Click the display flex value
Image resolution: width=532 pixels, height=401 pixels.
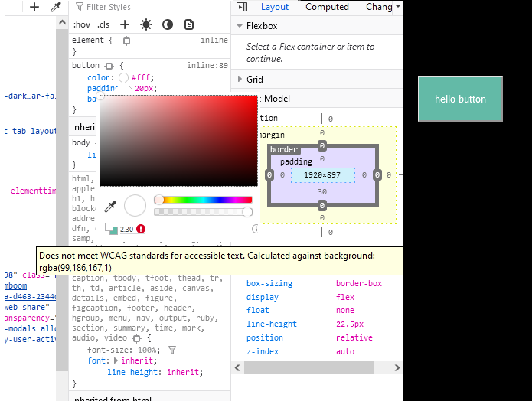(345, 297)
